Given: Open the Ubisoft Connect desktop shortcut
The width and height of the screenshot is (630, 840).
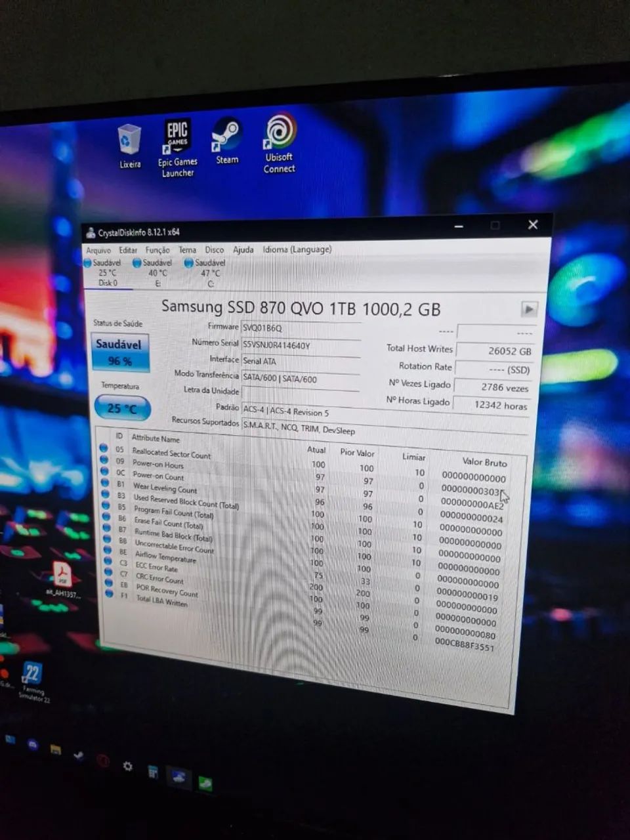Looking at the screenshot, I should click(x=280, y=143).
